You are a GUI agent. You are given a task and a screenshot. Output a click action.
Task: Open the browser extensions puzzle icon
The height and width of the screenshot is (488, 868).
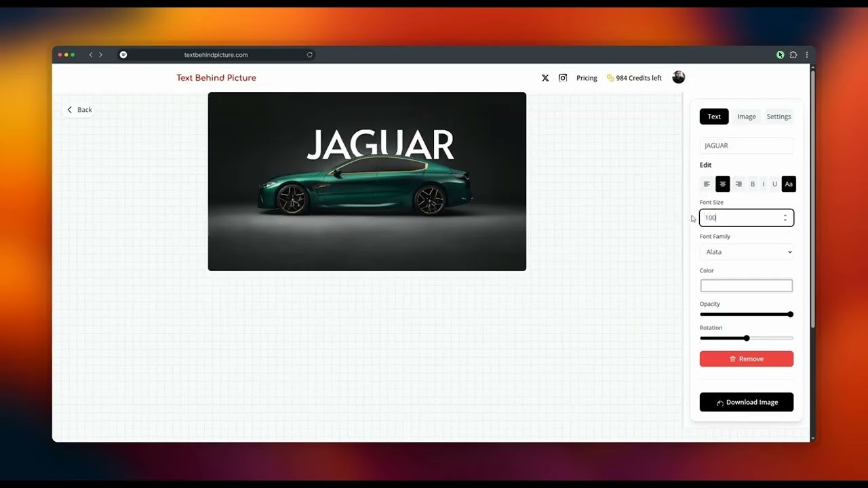[793, 55]
